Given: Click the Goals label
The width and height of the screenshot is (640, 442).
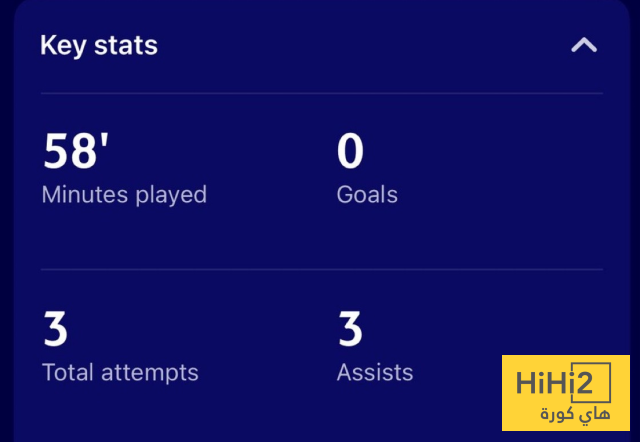Looking at the screenshot, I should tap(367, 194).
